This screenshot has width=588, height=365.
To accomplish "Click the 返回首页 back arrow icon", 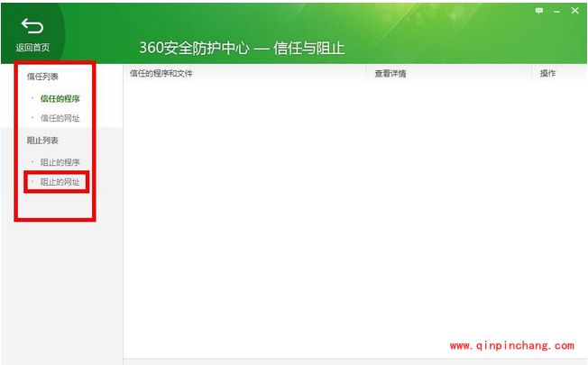I will click(x=32, y=26).
